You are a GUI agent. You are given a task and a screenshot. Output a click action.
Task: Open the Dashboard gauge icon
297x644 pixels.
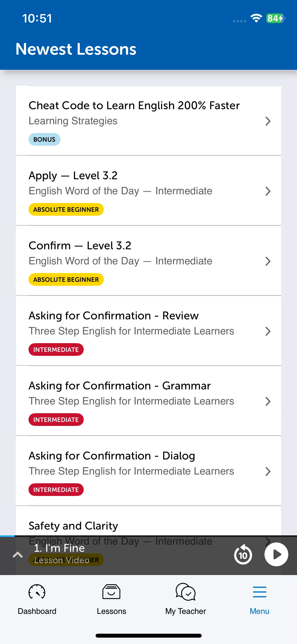coord(37,592)
